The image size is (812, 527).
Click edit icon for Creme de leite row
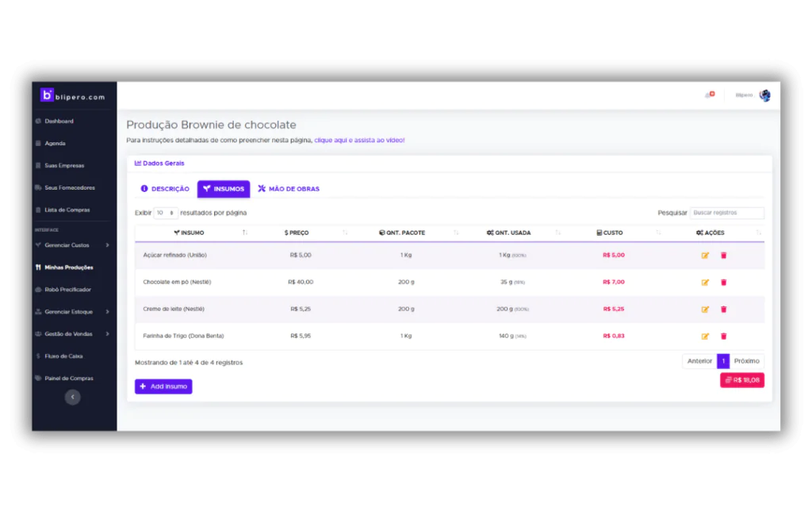click(x=705, y=310)
